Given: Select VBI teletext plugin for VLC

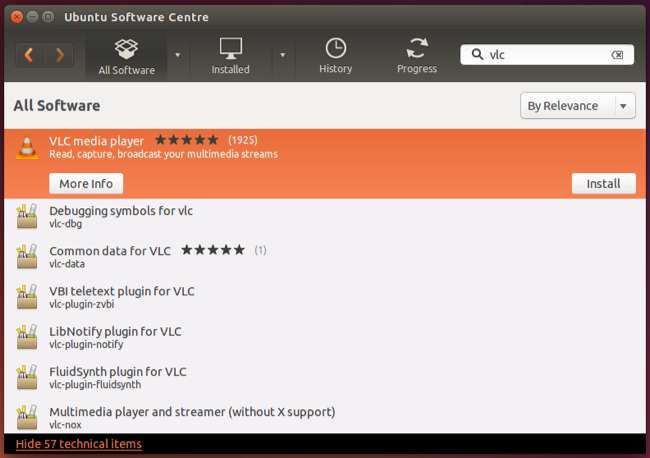Looking at the screenshot, I should pos(325,297).
